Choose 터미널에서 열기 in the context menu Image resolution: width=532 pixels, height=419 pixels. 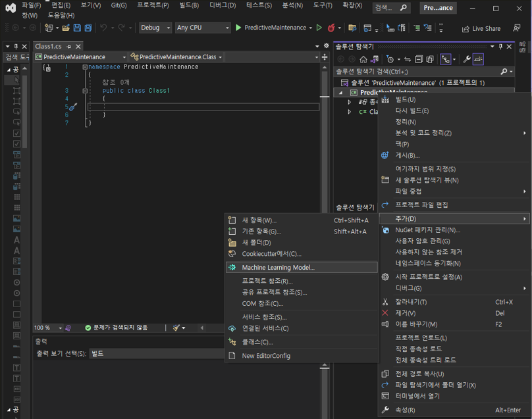click(455, 396)
